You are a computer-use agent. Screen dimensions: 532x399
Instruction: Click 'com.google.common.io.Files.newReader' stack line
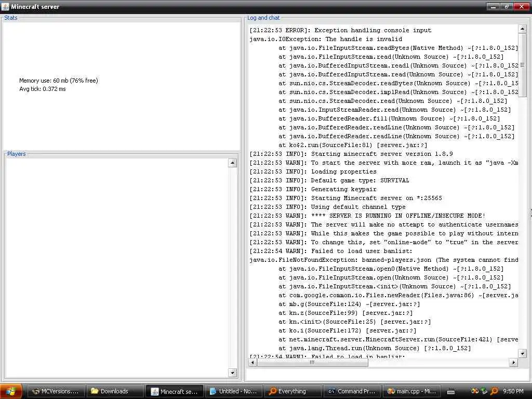click(x=398, y=295)
